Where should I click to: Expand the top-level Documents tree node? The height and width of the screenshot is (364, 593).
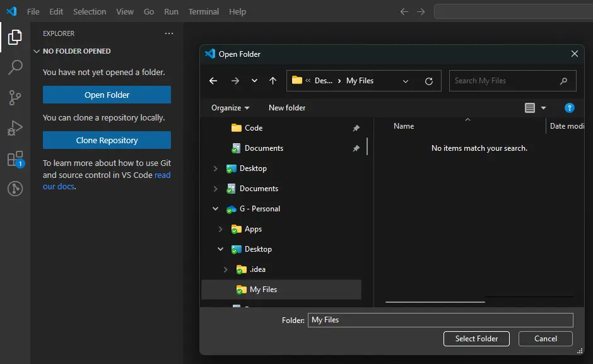pos(215,189)
